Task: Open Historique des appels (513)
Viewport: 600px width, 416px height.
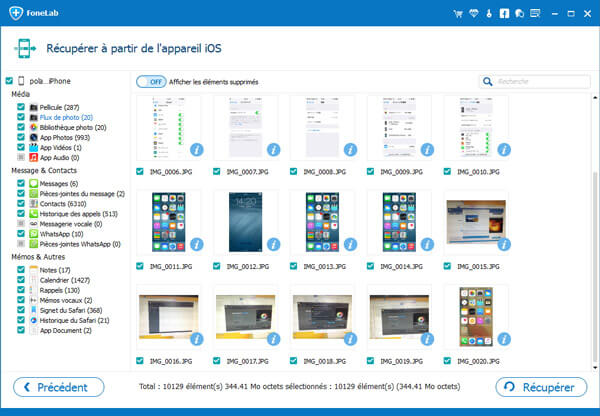Action: click(78, 214)
